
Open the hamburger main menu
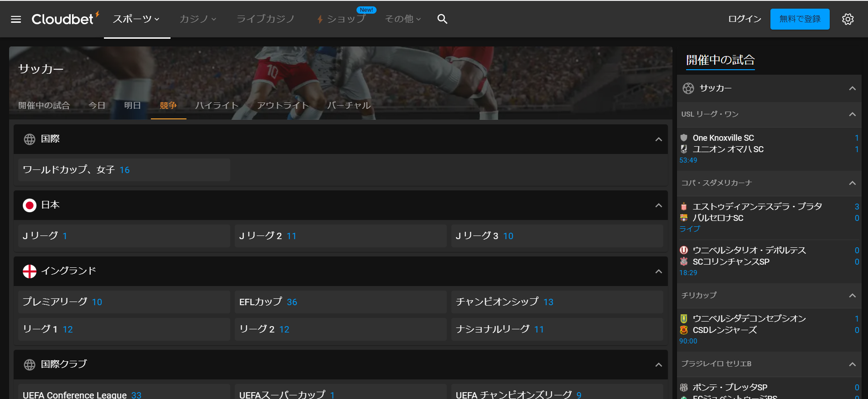coord(16,19)
